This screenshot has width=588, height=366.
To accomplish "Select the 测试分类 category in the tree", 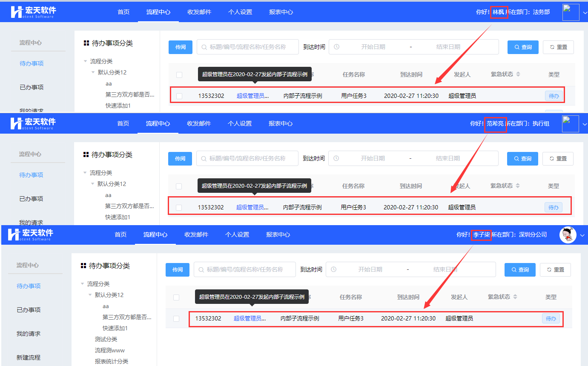I will pyautogui.click(x=106, y=339).
